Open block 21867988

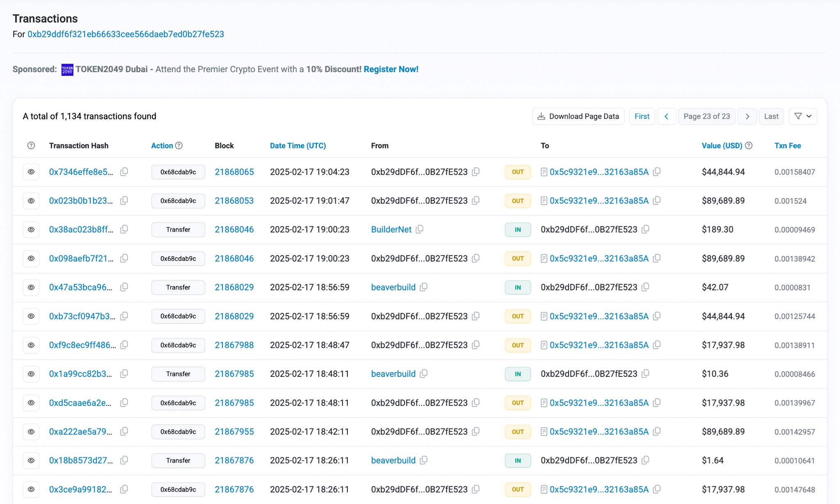click(x=234, y=345)
